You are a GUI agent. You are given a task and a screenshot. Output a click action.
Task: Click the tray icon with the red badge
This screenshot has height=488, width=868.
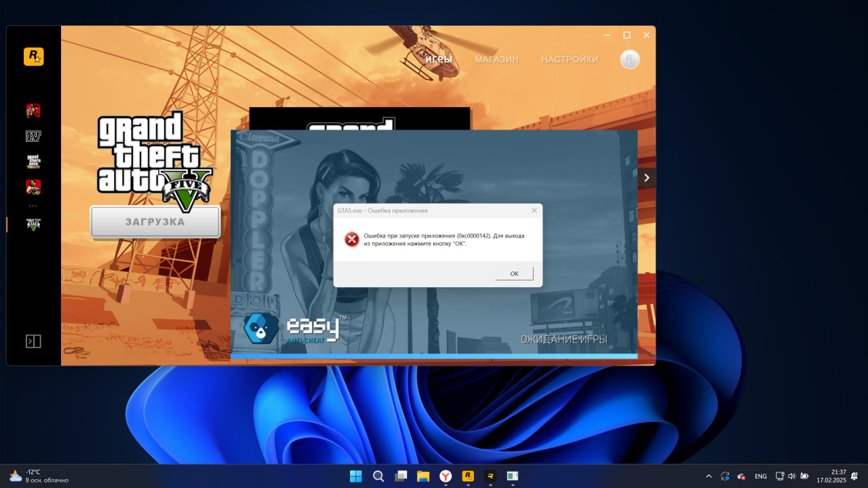(742, 476)
